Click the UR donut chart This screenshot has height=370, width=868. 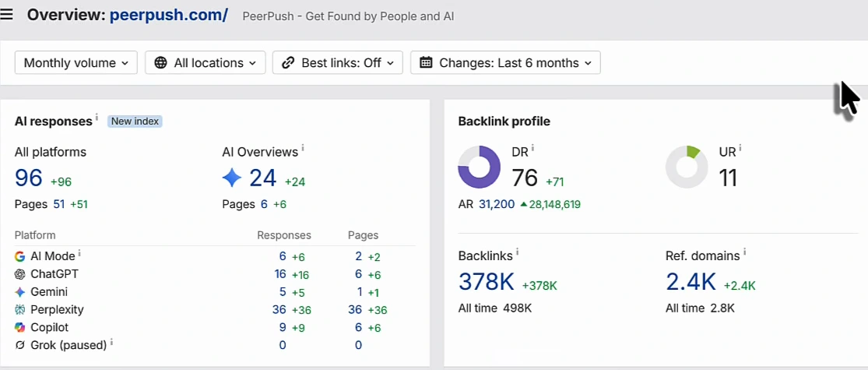687,167
